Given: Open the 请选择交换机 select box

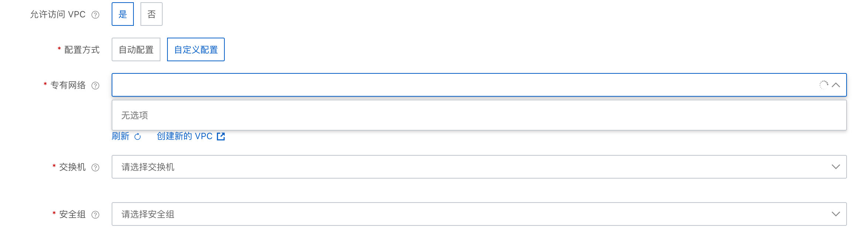Looking at the screenshot, I should pos(479,167).
